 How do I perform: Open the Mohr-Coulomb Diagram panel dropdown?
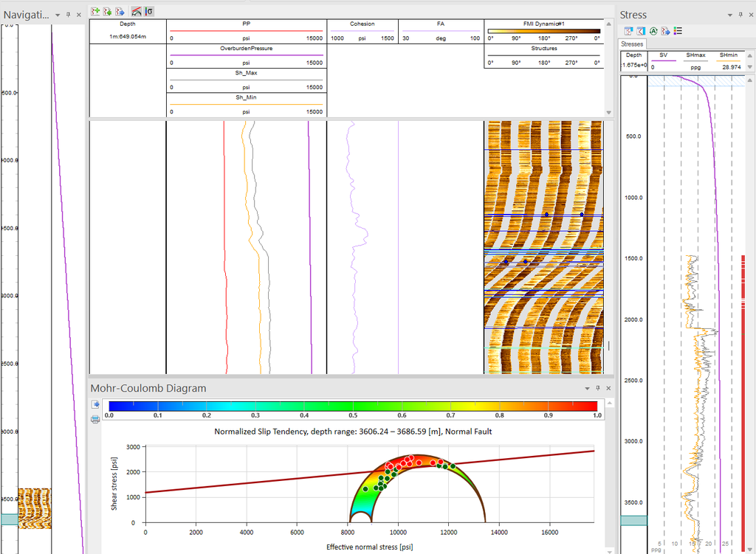[588, 388]
